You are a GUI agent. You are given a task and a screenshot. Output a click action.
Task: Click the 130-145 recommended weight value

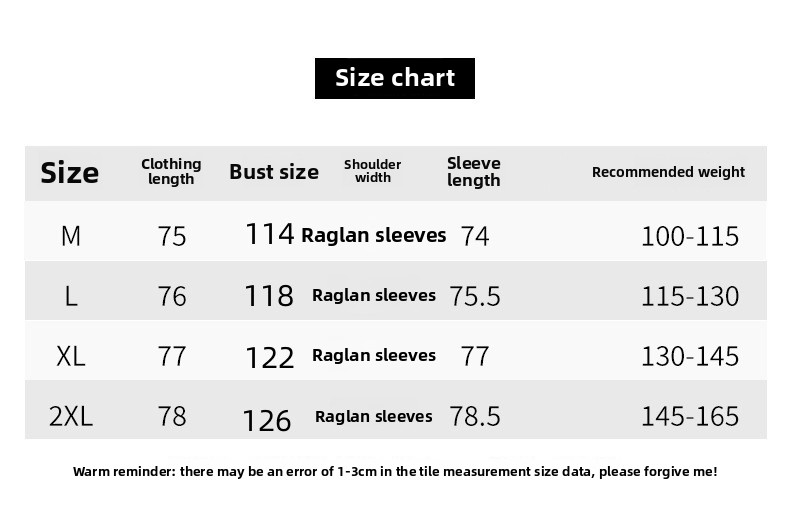pyautogui.click(x=690, y=356)
